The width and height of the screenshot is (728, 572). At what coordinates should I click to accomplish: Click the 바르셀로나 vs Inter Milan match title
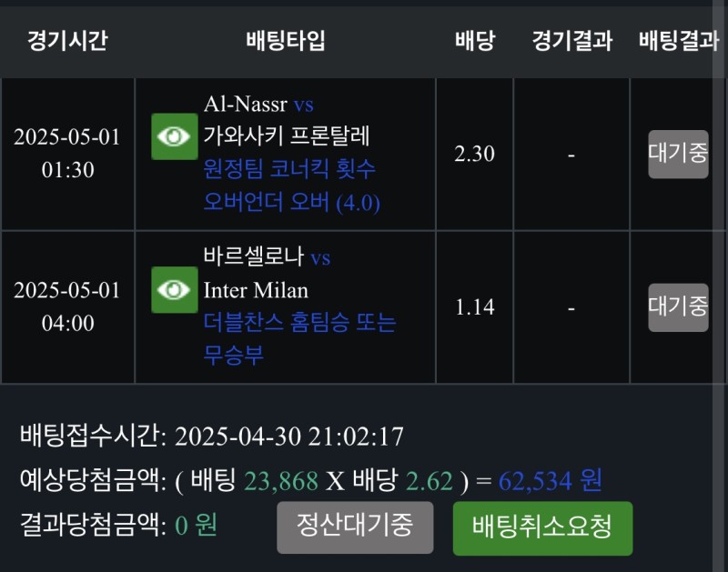click(267, 274)
